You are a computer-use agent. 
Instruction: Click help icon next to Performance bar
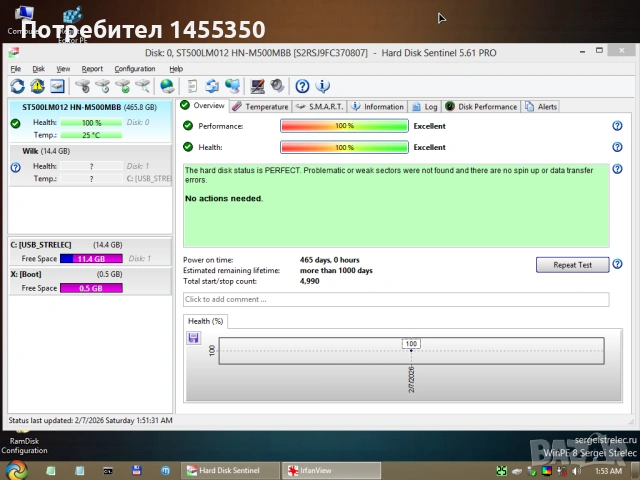pos(617,126)
